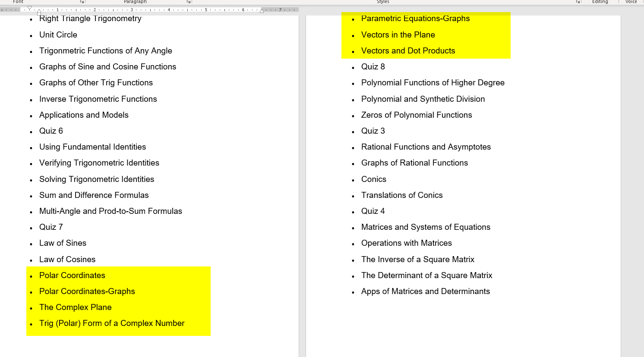Click 'The Inverse of a Square Matrix'
644x357 pixels.
418,260
